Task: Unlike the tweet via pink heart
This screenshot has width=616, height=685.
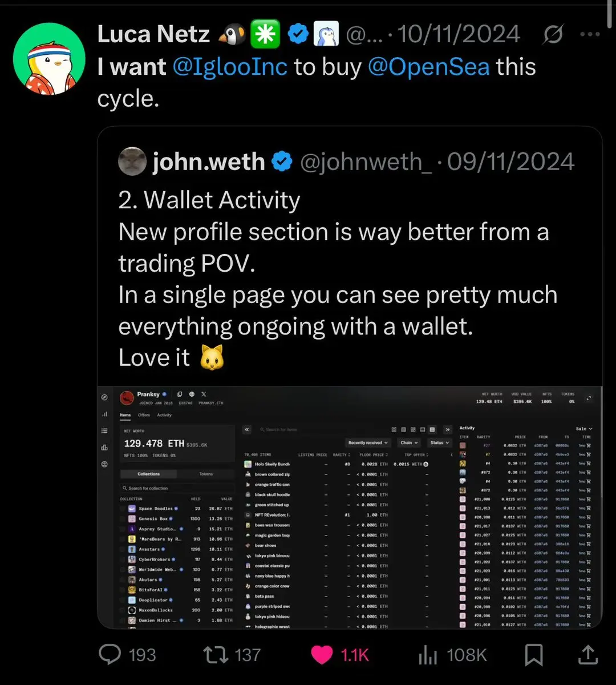Action: (x=322, y=655)
